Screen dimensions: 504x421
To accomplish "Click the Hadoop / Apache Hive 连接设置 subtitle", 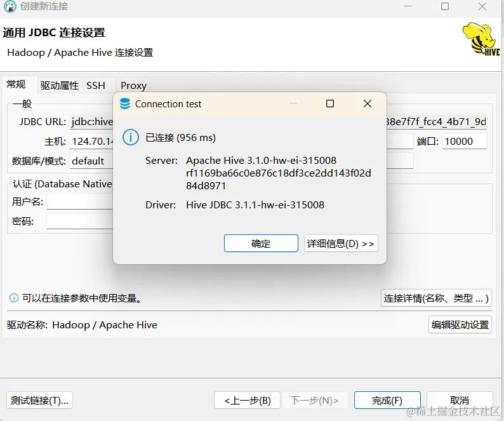I will pos(80,53).
